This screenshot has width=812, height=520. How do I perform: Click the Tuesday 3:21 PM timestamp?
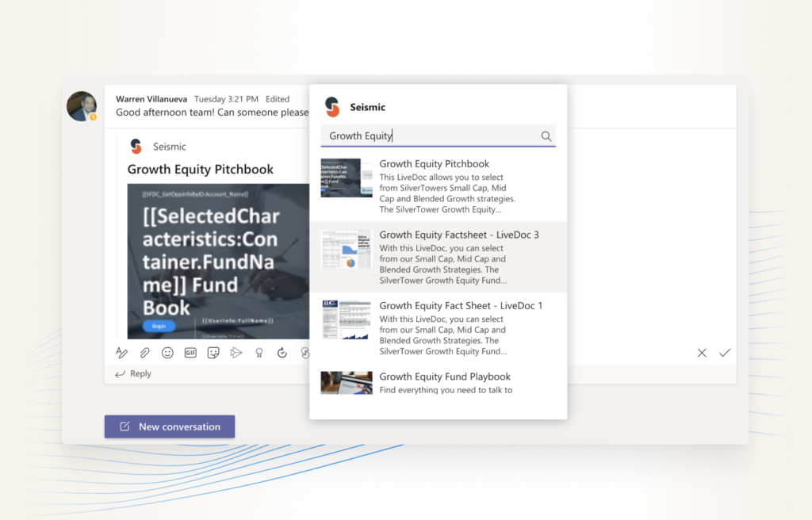coord(226,99)
